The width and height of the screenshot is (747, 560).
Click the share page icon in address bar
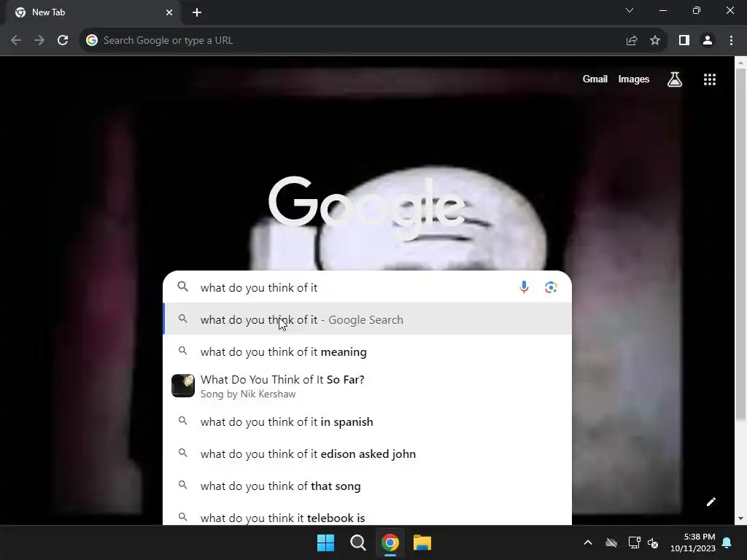point(632,41)
